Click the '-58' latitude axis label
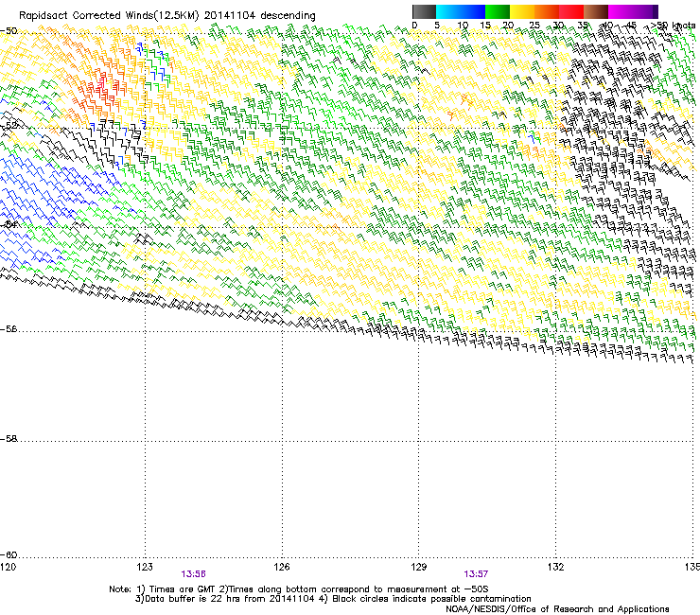 (9, 439)
